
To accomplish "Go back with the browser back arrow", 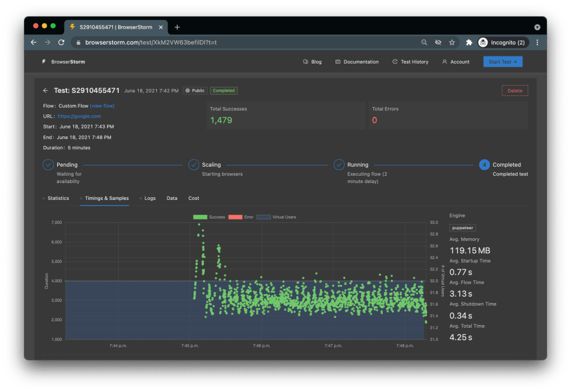I will pyautogui.click(x=34, y=43).
